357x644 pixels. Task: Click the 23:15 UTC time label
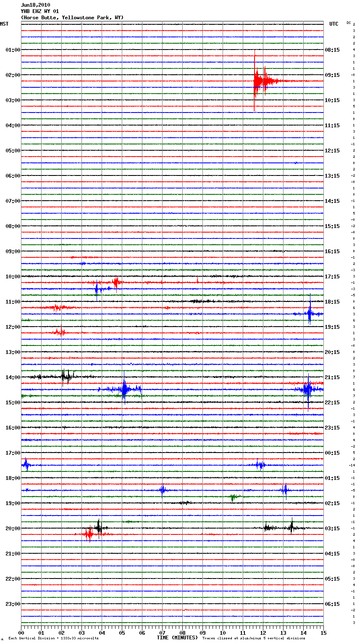332,428
